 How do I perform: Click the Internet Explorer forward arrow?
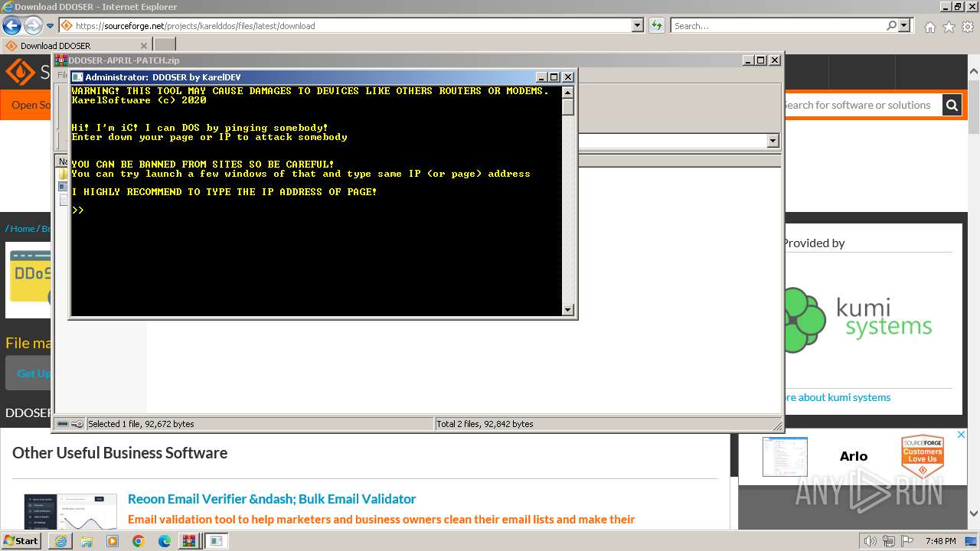pos(33,25)
